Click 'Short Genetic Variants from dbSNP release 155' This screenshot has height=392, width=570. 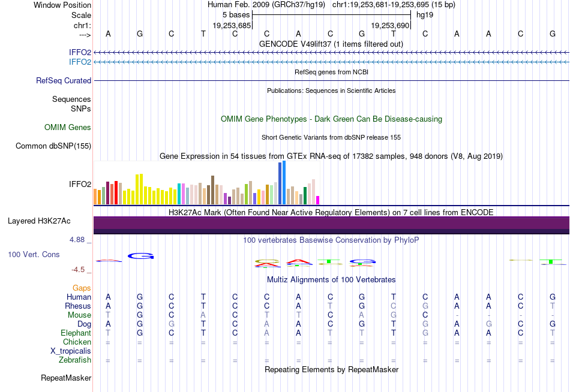[331, 137]
